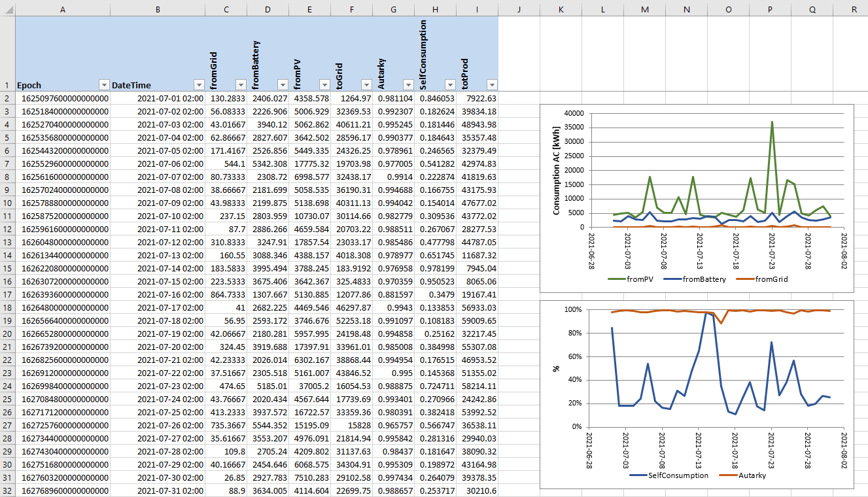Open the totProd filter dropdown
This screenshot has height=497, width=868.
coord(492,85)
